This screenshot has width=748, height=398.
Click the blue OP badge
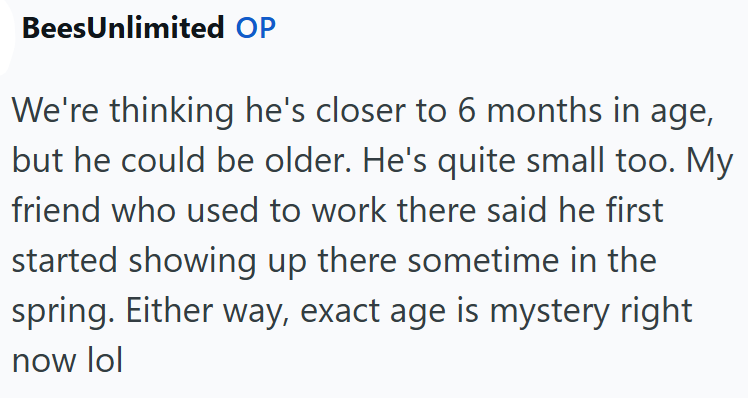pyautogui.click(x=256, y=28)
